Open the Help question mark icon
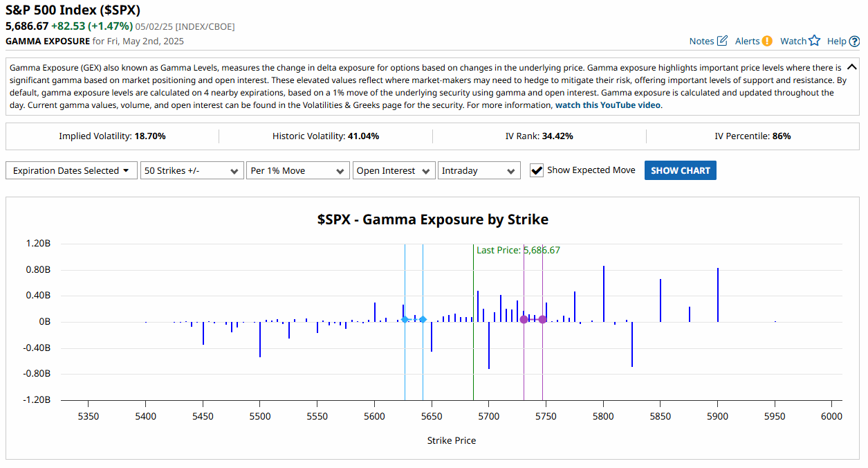 click(x=854, y=41)
